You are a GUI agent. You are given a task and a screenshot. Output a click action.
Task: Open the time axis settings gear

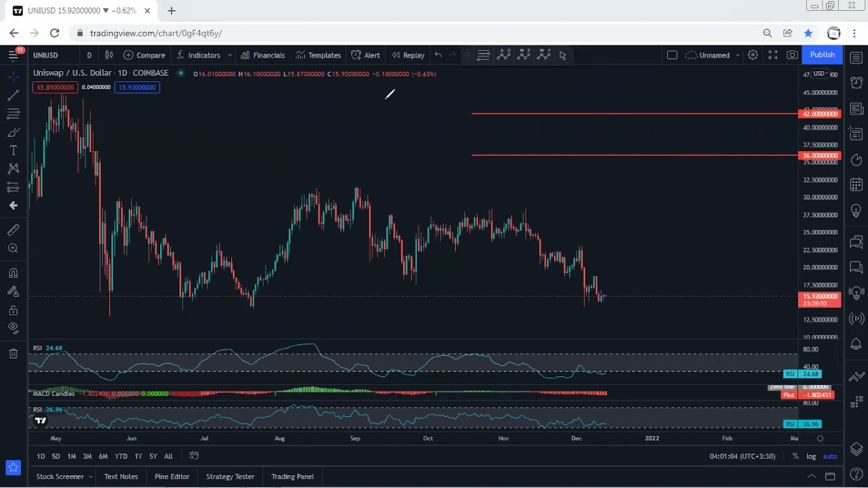[x=820, y=439]
